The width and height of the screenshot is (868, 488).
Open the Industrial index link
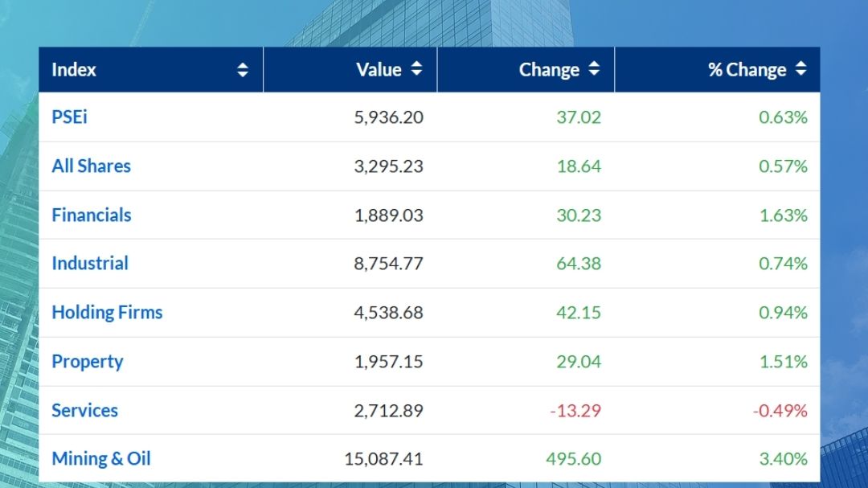click(90, 264)
